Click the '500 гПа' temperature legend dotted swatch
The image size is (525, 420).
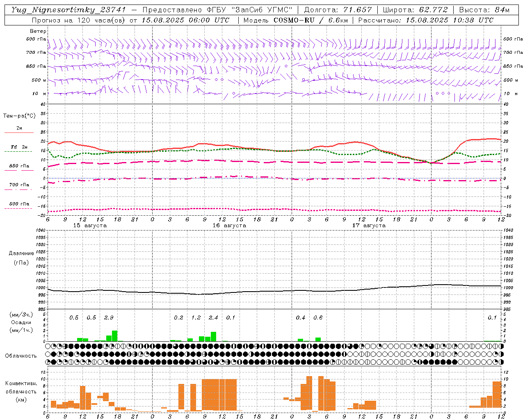[18, 209]
